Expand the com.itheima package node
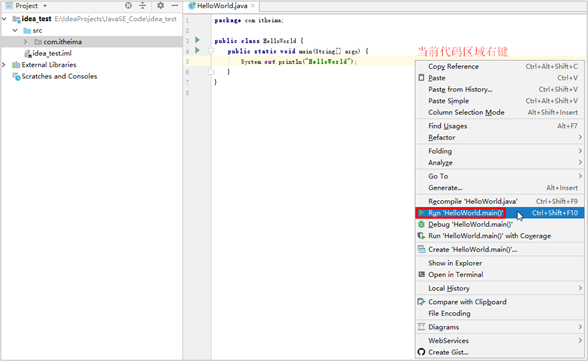The image size is (588, 361). pyautogui.click(x=25, y=42)
